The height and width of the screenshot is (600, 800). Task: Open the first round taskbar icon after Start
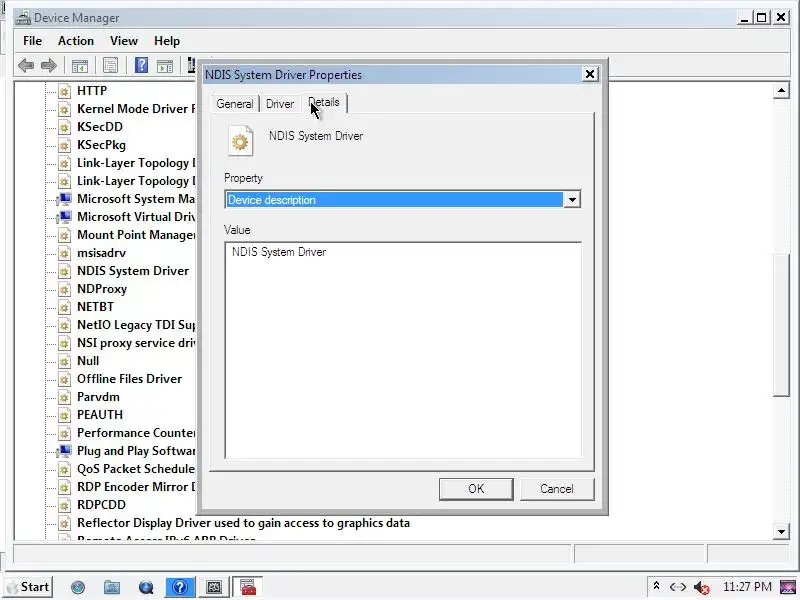pyautogui.click(x=78, y=587)
